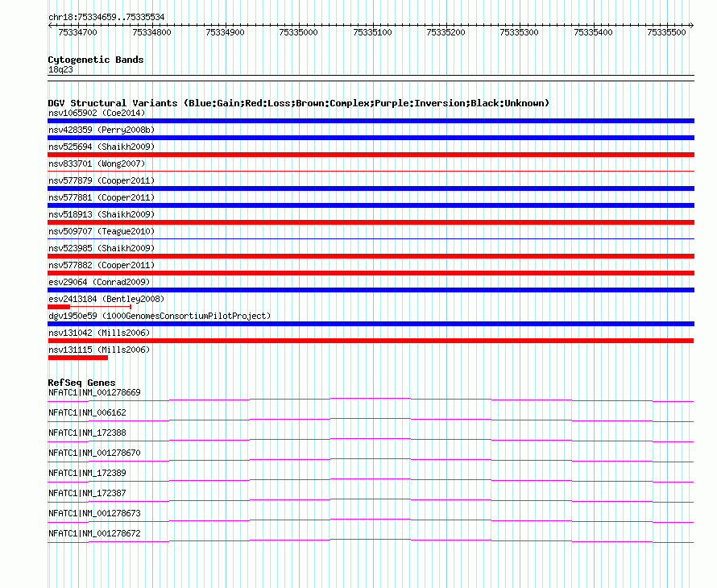The image size is (717, 588).
Task: Click the nsv131042 (Mills2006) label
Action: [x=99, y=333]
